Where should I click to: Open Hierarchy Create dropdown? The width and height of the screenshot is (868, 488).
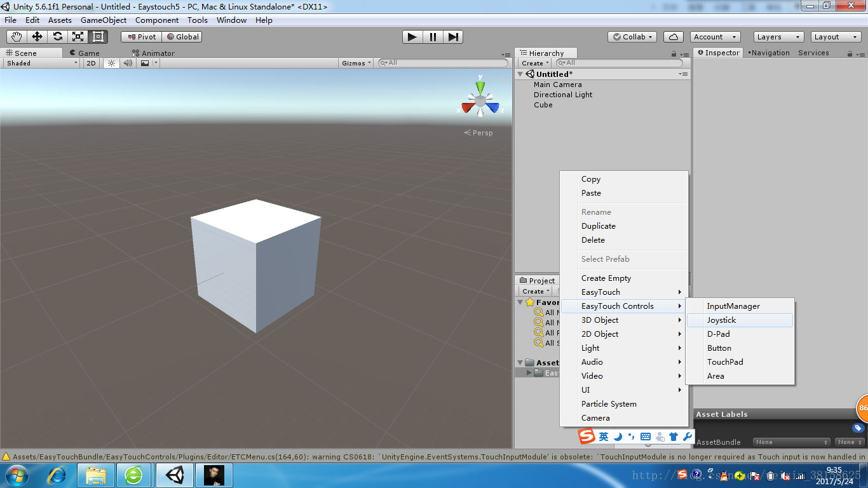(535, 63)
